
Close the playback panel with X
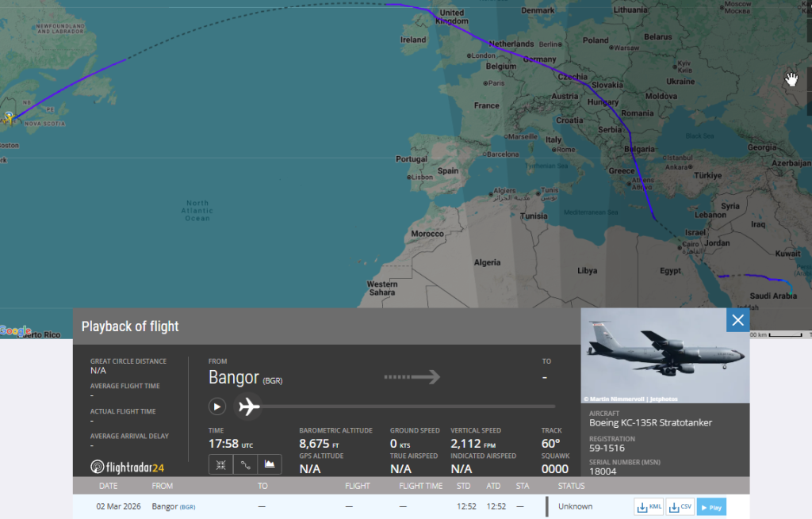point(737,320)
